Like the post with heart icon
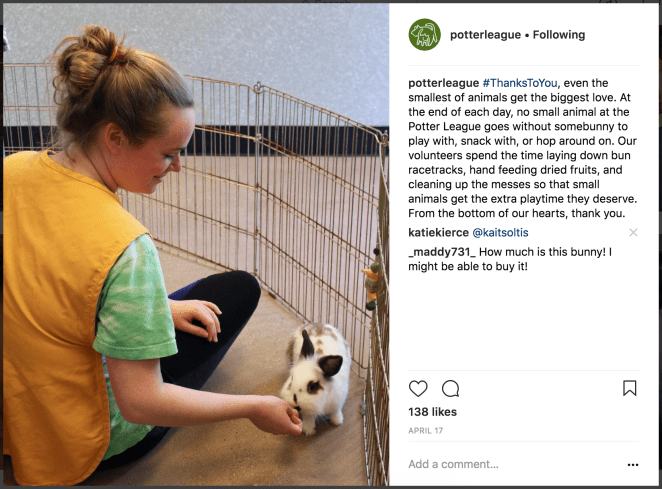 pyautogui.click(x=418, y=388)
